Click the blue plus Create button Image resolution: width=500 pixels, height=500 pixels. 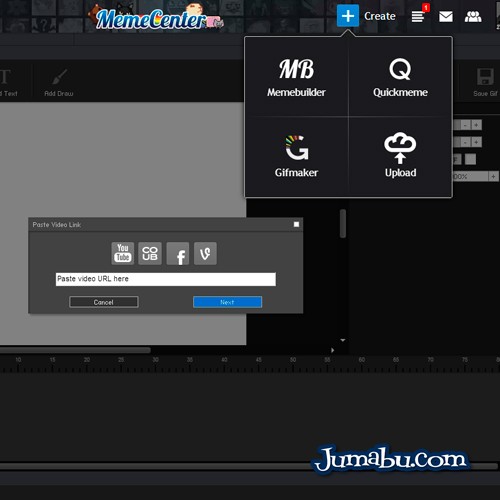(x=348, y=16)
